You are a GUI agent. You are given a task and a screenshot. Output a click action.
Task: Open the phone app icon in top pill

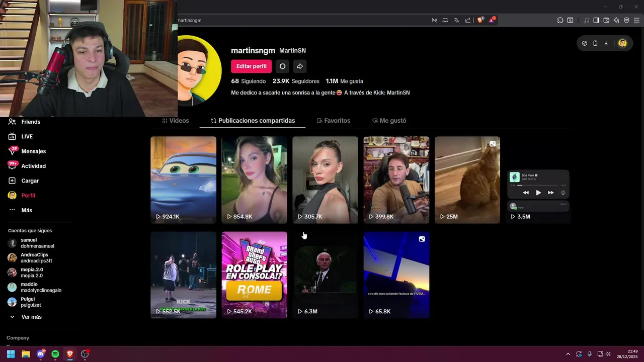coord(595,43)
